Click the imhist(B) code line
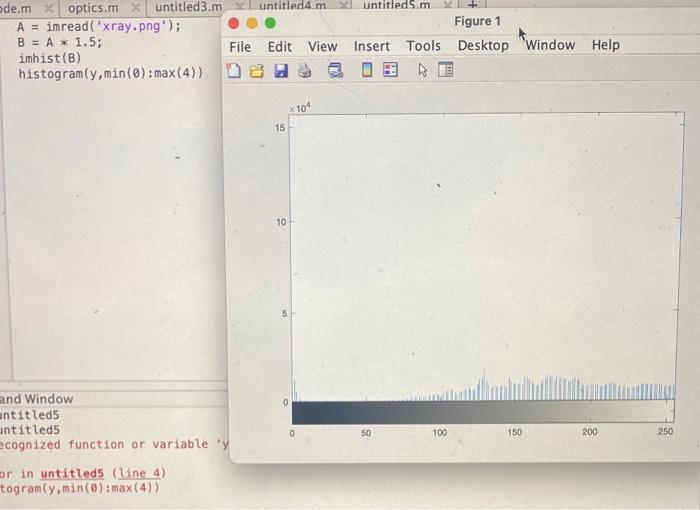This screenshot has width=700, height=510. pos(50,58)
